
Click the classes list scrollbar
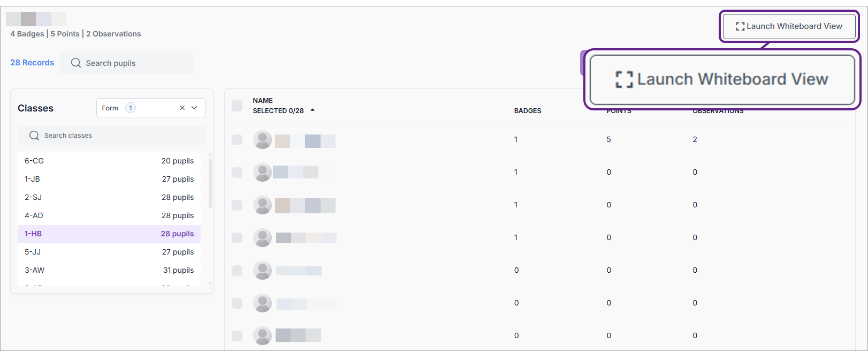coord(210,182)
